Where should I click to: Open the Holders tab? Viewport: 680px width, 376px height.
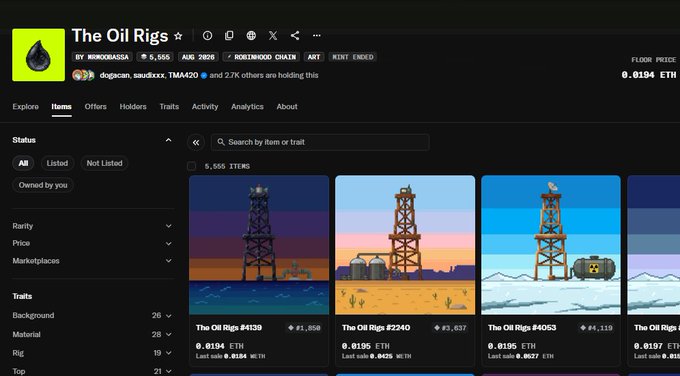[x=133, y=107]
